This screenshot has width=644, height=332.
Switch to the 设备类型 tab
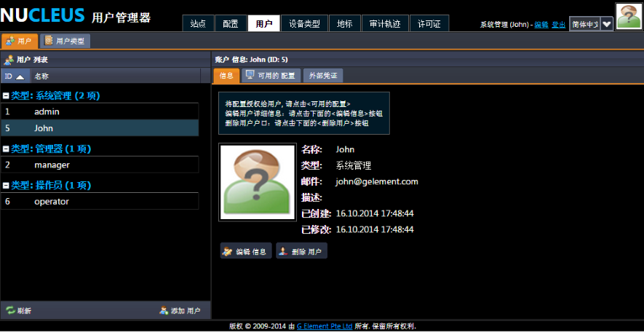click(x=301, y=24)
